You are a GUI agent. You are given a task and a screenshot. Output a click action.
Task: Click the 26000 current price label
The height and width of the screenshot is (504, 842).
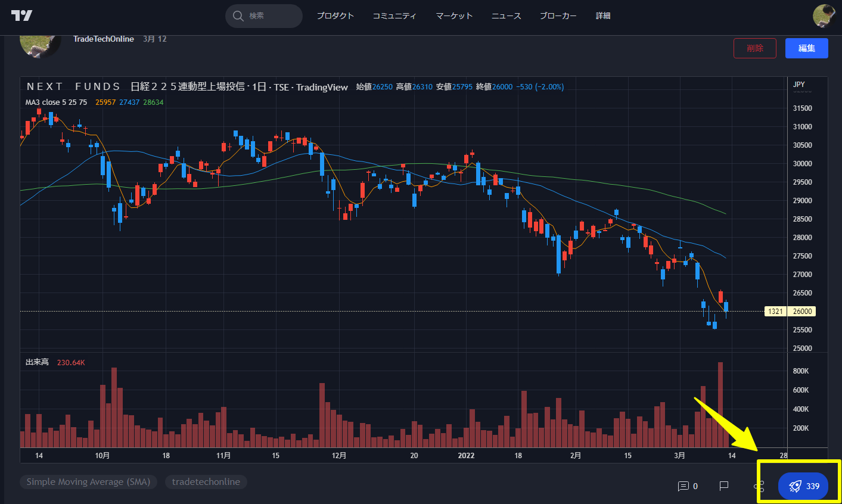pyautogui.click(x=802, y=312)
